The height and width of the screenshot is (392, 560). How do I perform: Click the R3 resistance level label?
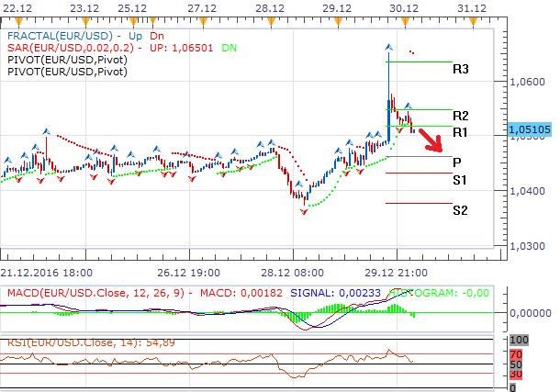pyautogui.click(x=461, y=69)
